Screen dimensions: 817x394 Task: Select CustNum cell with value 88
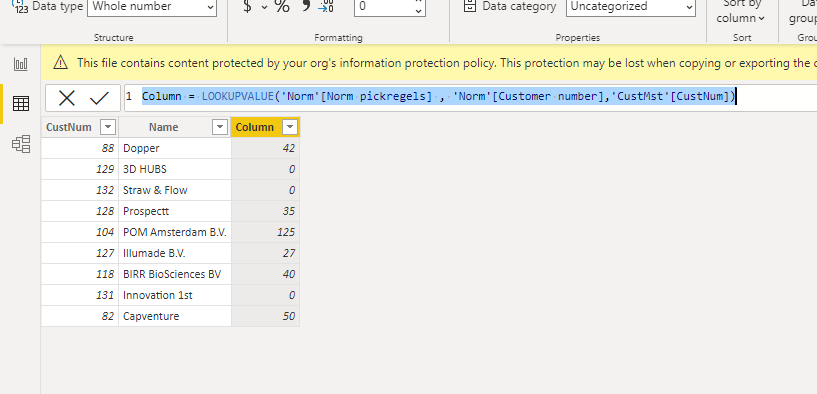80,148
